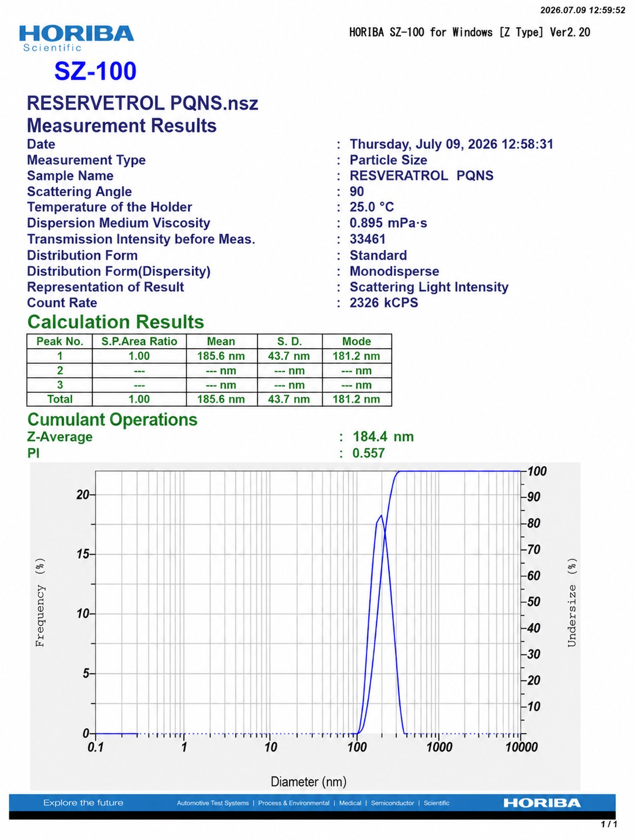The image size is (635, 840).
Task: Click the Scattering Angle value 90
Action: [357, 192]
